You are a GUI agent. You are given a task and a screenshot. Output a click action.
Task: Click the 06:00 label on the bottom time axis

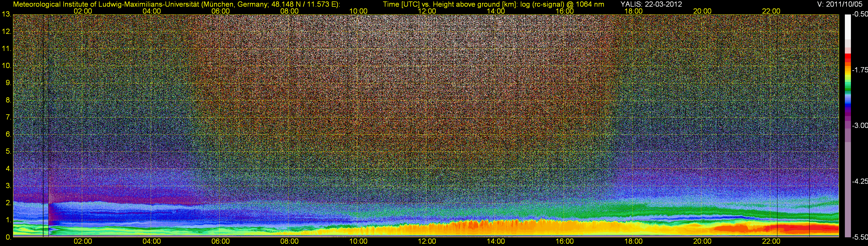pyautogui.click(x=220, y=241)
